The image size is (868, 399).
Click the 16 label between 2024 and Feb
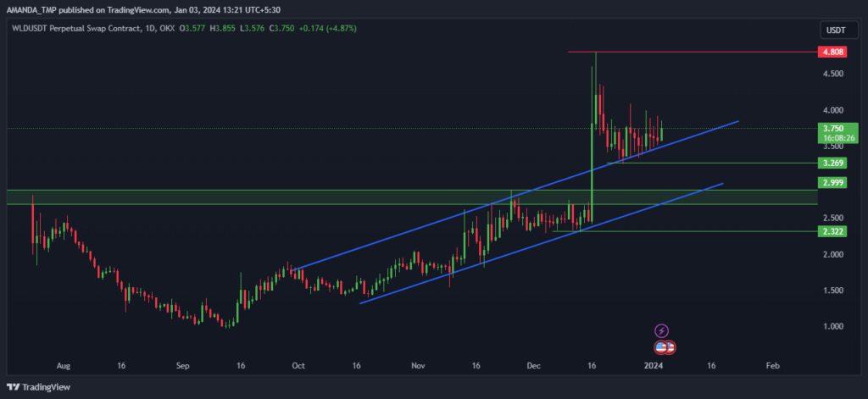(x=711, y=366)
